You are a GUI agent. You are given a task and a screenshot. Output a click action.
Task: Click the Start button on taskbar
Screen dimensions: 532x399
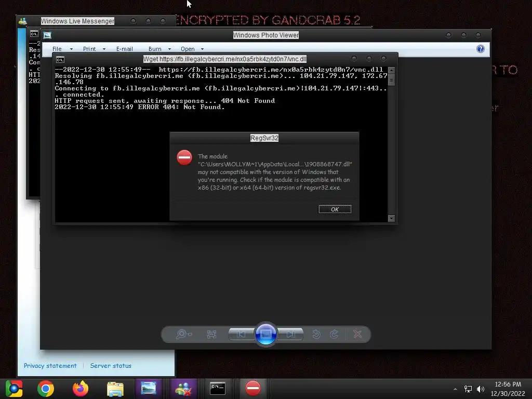click(14, 389)
